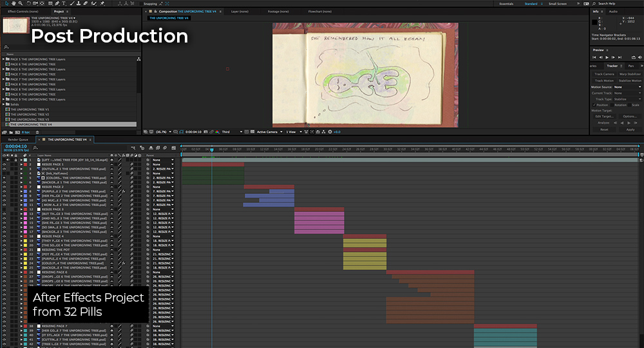Click the Warp Stabilizer button
The height and width of the screenshot is (348, 644).
click(x=630, y=74)
